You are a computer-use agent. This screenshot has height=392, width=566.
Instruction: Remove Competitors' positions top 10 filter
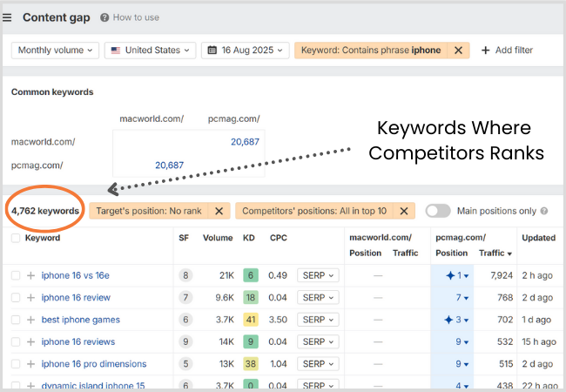click(404, 211)
